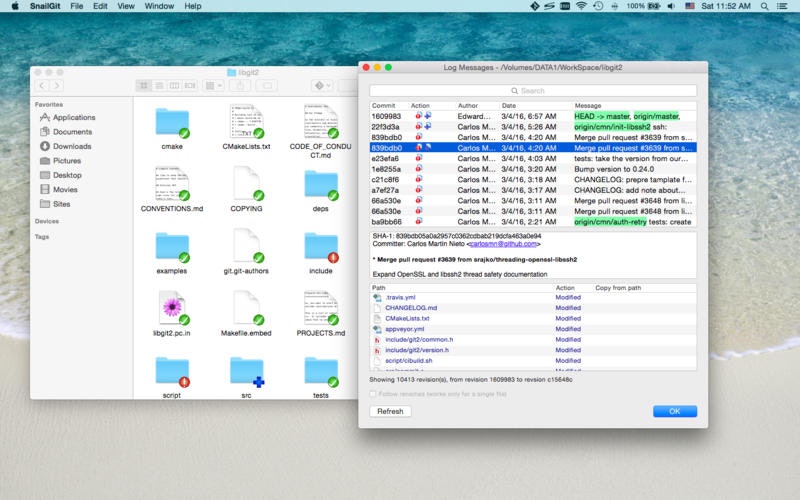Screen dimensions: 800x500
Task: Select the CMakeLists.txt file icon
Action: [246, 121]
